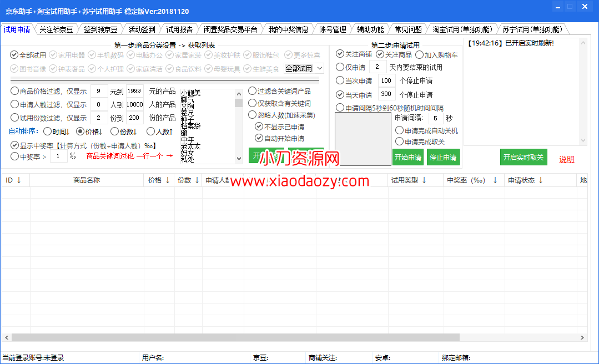This screenshot has width=599, height=364.
Task: Toggle 不显示已申请 checkbox
Action: point(280,127)
